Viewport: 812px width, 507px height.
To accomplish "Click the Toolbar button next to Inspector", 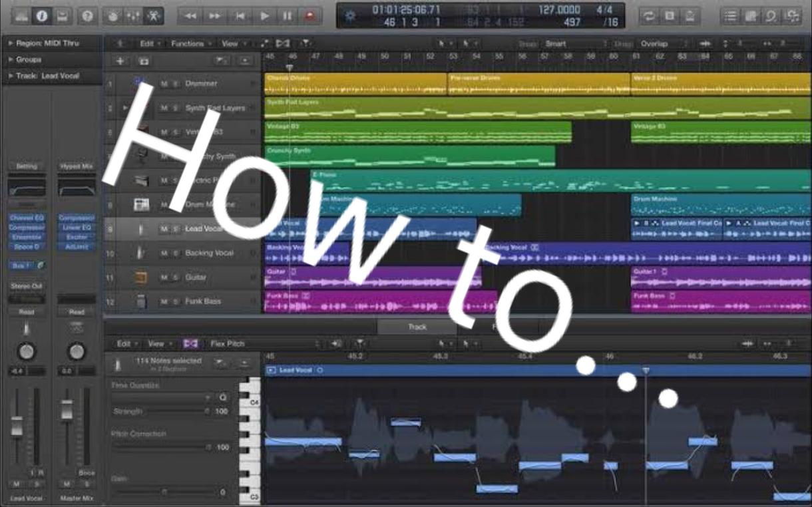I will tap(63, 16).
